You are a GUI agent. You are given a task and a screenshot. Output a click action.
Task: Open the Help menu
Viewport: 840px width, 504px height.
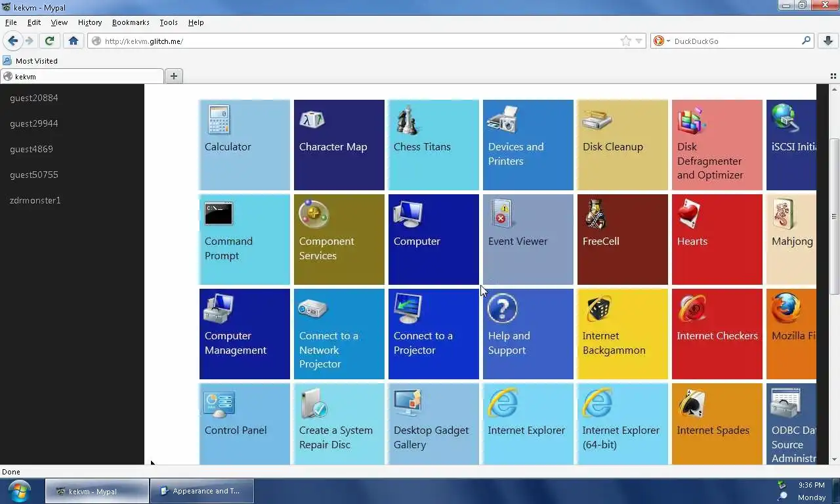click(196, 22)
